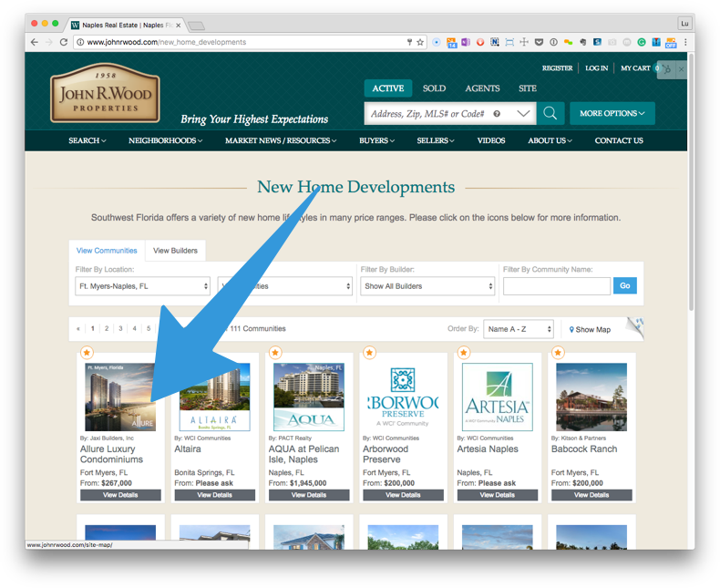Select the SOLD search tab
Screen dimensions: 720x588
(x=434, y=88)
